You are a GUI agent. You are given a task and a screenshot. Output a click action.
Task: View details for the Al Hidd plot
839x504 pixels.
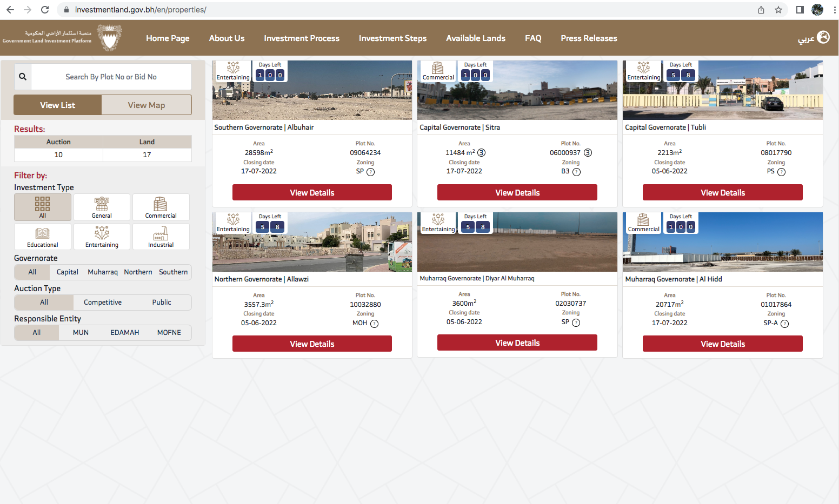coord(722,344)
